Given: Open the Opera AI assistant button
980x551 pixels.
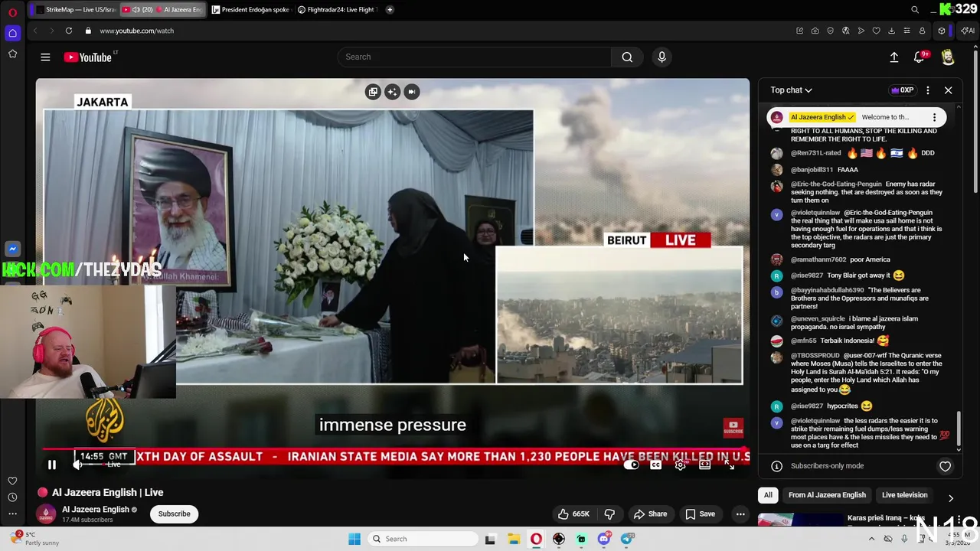Looking at the screenshot, I should [x=968, y=31].
